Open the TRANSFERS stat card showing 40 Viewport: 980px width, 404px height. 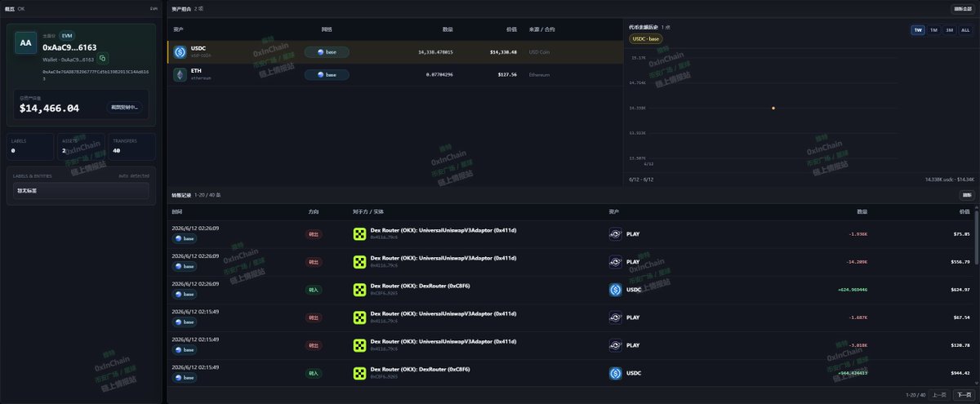[131, 147]
